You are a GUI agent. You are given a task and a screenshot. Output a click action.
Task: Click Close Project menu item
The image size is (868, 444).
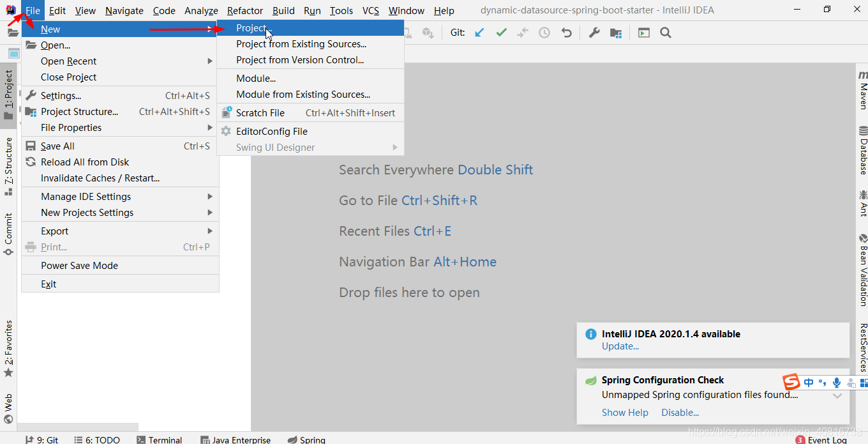click(120, 77)
